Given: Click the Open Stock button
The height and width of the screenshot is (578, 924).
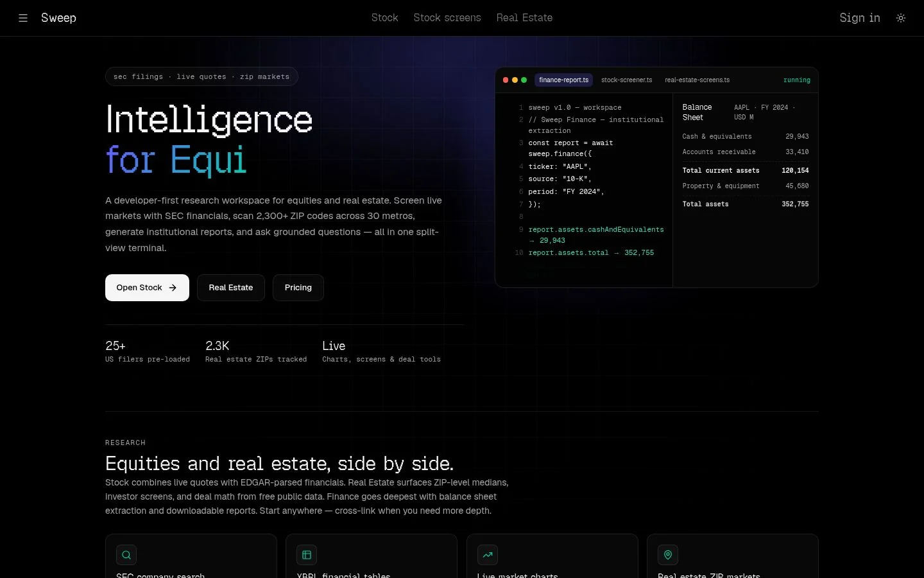Looking at the screenshot, I should (x=147, y=288).
